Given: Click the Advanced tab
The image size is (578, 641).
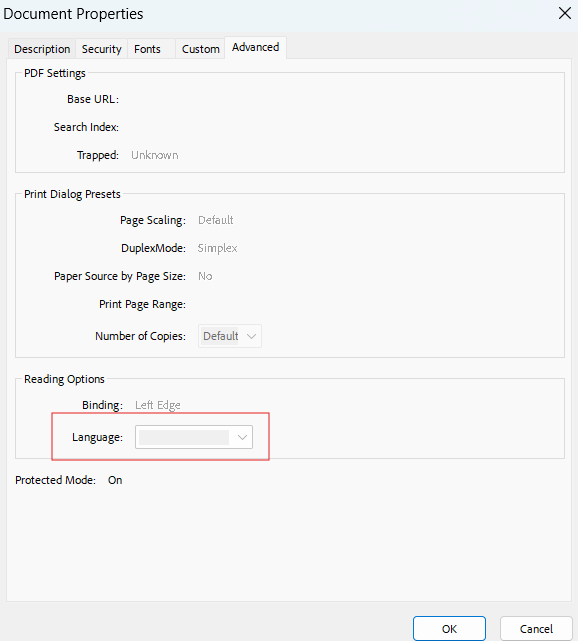Looking at the screenshot, I should pyautogui.click(x=255, y=47).
